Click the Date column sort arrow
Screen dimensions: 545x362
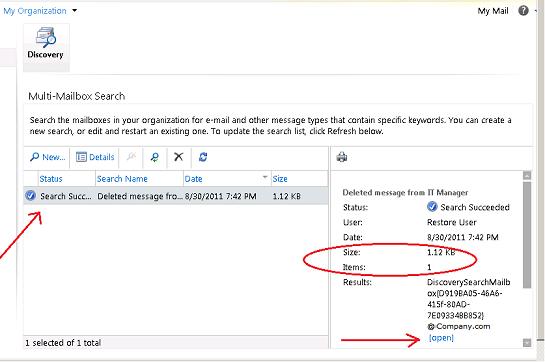[x=265, y=177]
